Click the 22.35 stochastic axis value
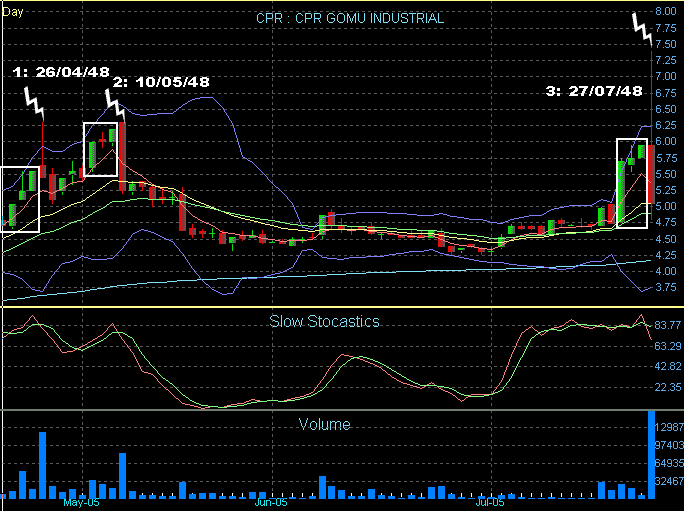Viewport: 684px width, 511px height. (x=668, y=387)
